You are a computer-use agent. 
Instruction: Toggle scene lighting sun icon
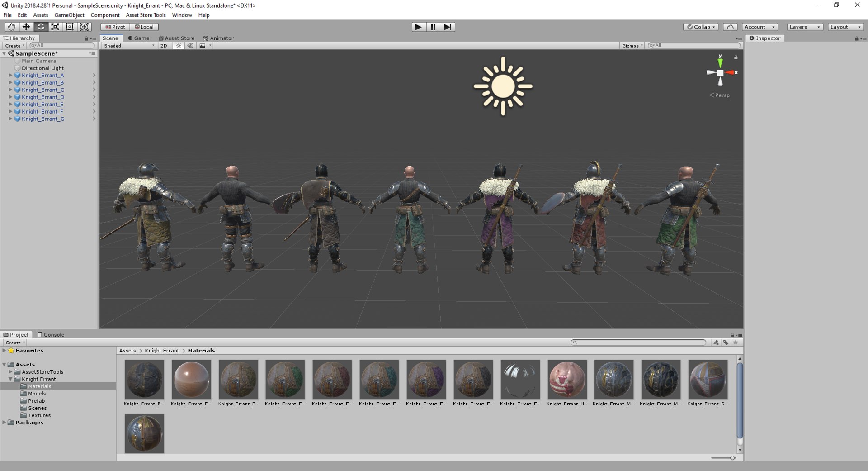179,46
